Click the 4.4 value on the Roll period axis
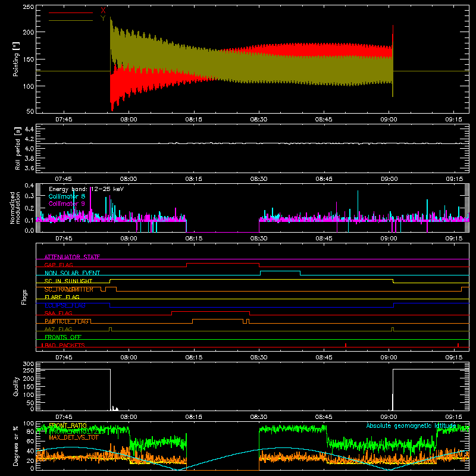Image resolution: width=476 pixels, height=476 pixels. click(29, 129)
